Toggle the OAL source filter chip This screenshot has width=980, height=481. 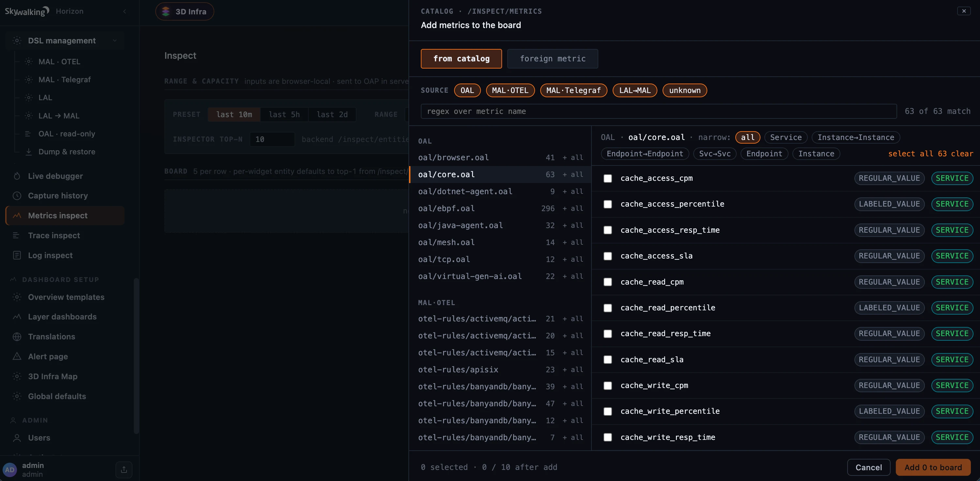[x=467, y=90]
